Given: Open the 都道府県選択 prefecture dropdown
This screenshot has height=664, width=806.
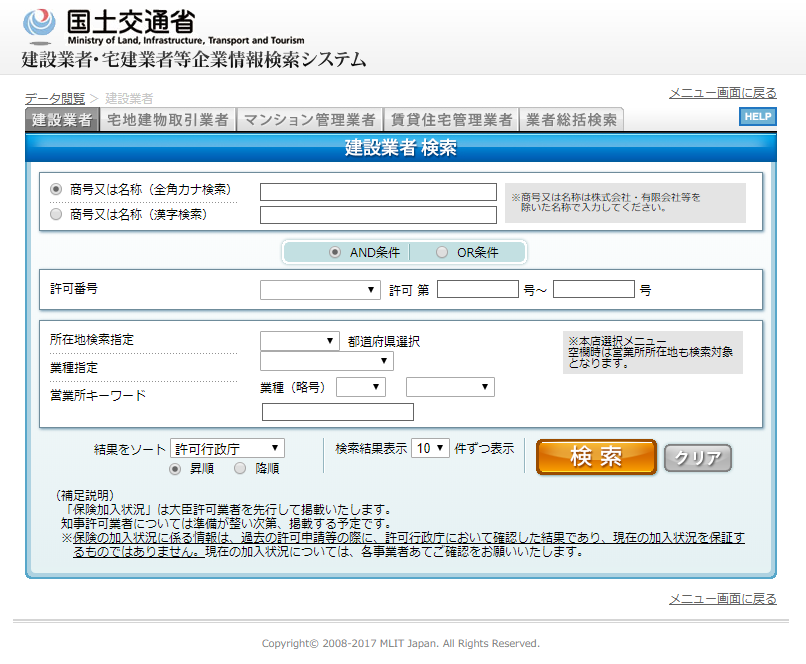Looking at the screenshot, I should coord(300,341).
